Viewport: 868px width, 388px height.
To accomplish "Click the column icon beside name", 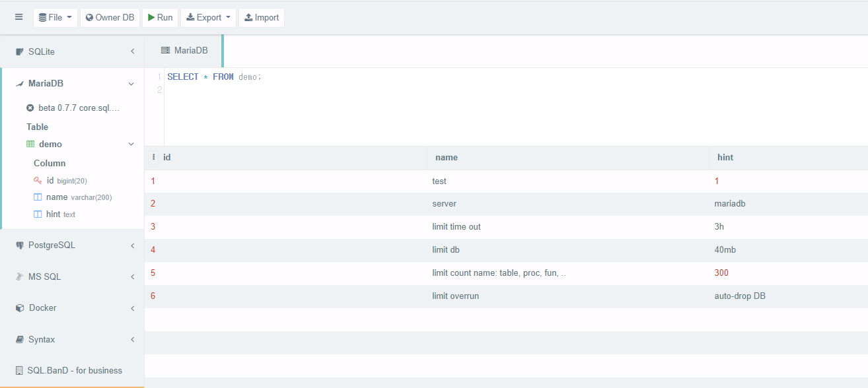I will tap(38, 197).
